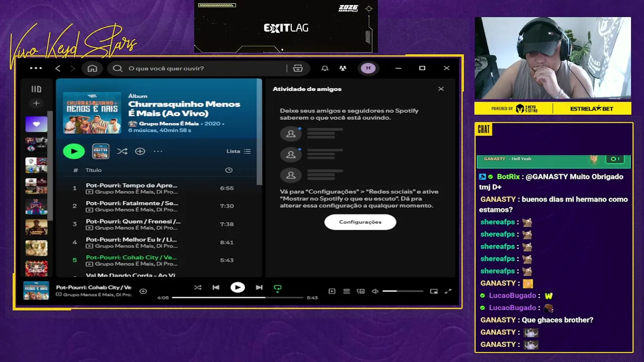Open Liked Songs heart playlist
644x362 pixels.
pyautogui.click(x=36, y=124)
